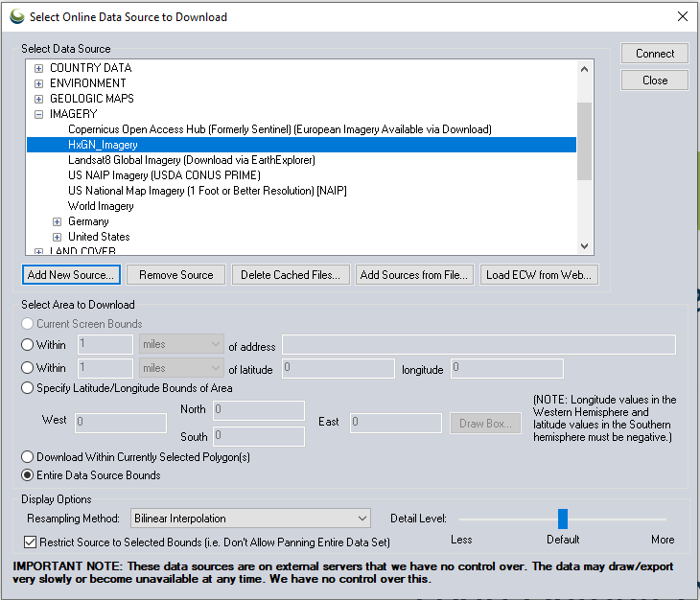
Task: Select World Imagery data source
Action: (101, 206)
